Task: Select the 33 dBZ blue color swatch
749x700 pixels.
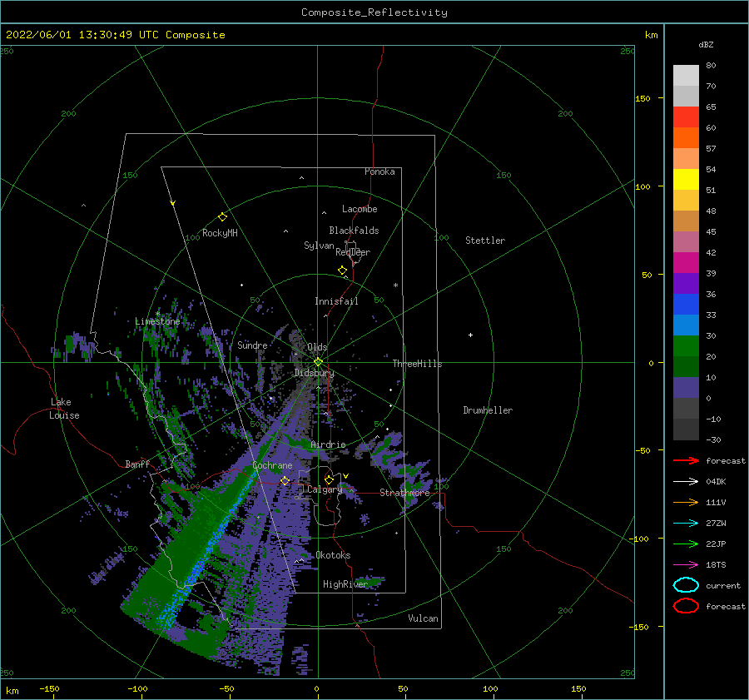Action: coord(686,325)
